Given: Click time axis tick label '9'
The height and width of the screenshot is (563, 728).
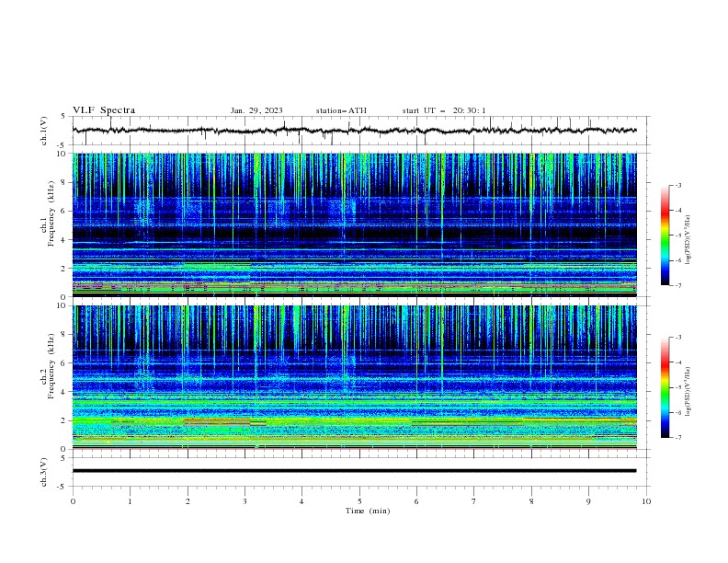Looking at the screenshot, I should [x=588, y=501].
